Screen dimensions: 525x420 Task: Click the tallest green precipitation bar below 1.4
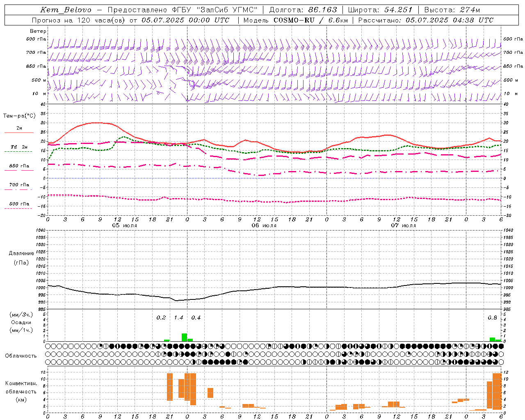185,337
